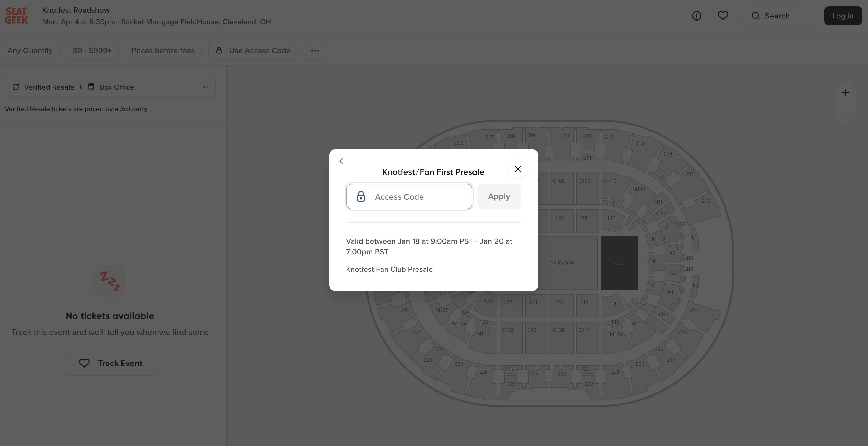
Task: Click the Access Code input field
Action: click(x=408, y=196)
